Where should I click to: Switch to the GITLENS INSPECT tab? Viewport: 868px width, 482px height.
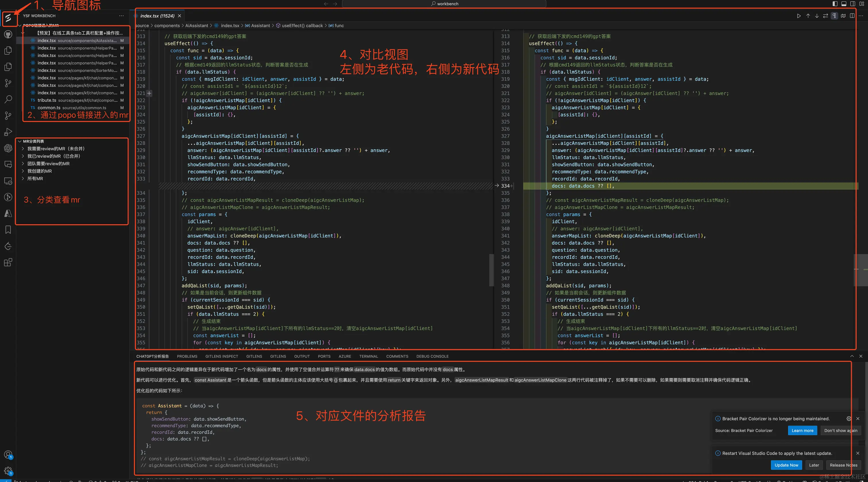[222, 356]
